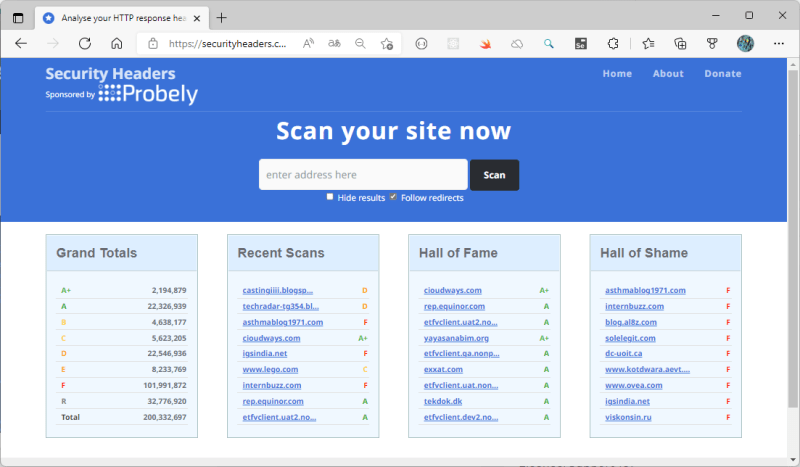Open asthmablog1971.com in Hall of Shame
The width and height of the screenshot is (800, 467).
pyautogui.click(x=645, y=290)
